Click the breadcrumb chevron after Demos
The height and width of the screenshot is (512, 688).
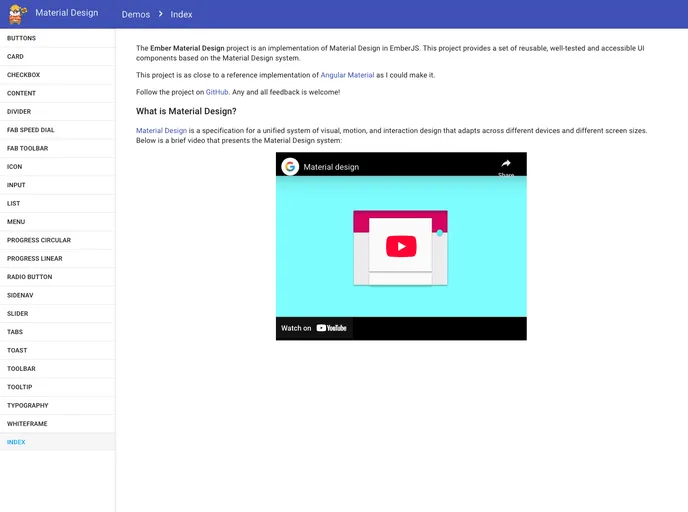tap(161, 14)
